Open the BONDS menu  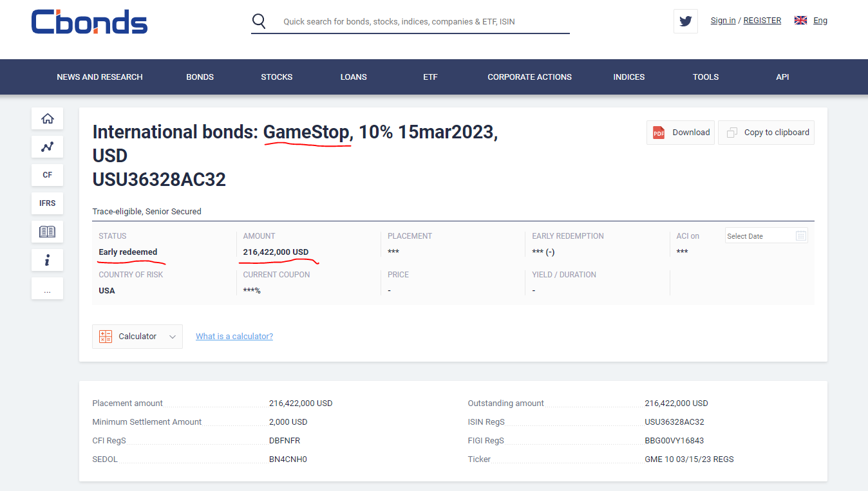coord(200,77)
